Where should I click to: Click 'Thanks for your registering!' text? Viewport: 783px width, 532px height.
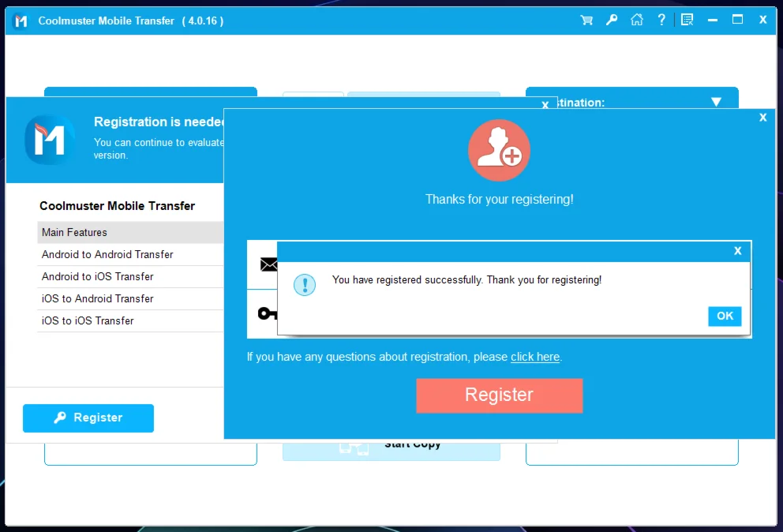499,200
